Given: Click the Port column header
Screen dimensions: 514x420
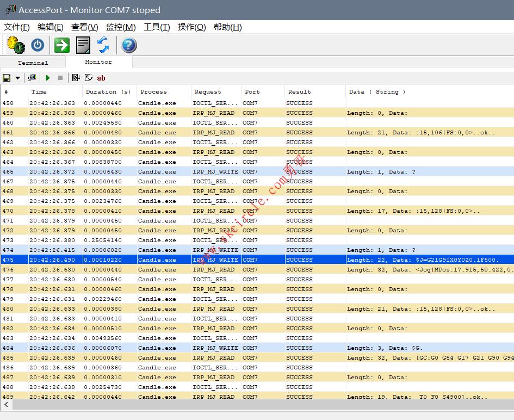Looking at the screenshot, I should [263, 92].
